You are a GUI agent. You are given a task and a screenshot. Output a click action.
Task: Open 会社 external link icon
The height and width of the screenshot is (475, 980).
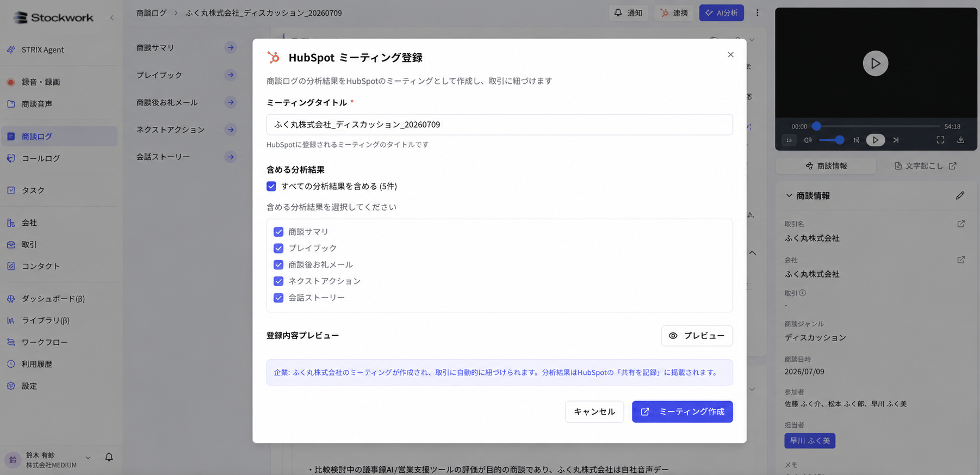pos(961,260)
